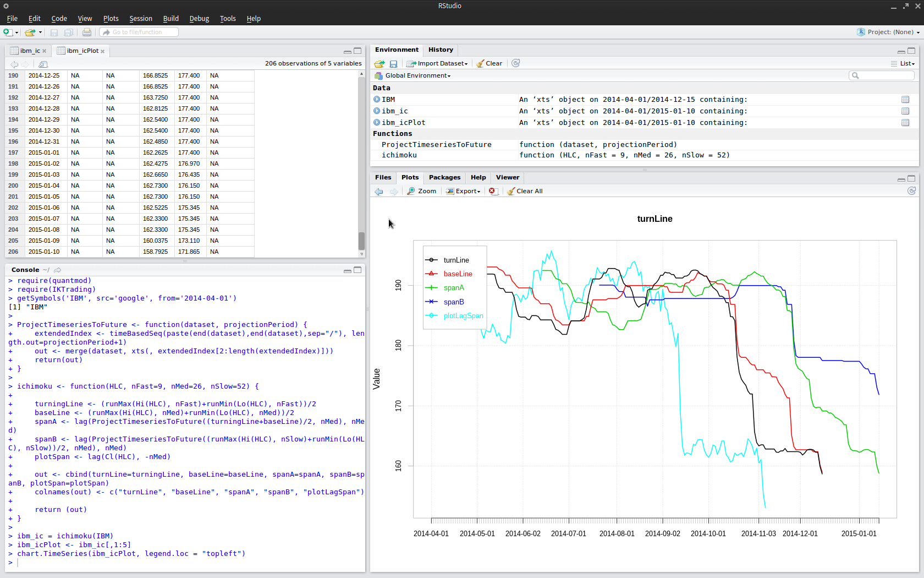Select the ProjectTimeseriesToFuture function entry
924x578 pixels.
click(645, 145)
